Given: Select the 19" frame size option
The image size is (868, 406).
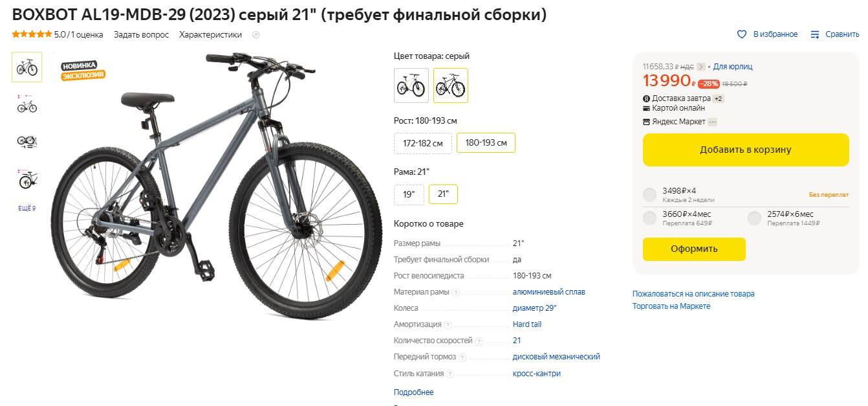Looking at the screenshot, I should [x=409, y=194].
